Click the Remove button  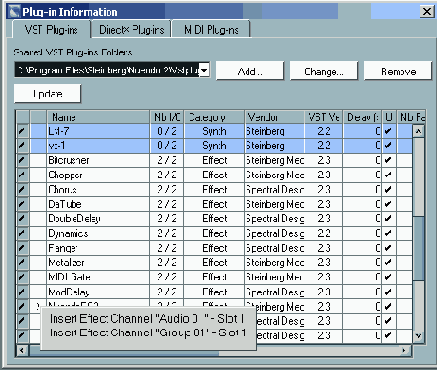[x=398, y=71]
